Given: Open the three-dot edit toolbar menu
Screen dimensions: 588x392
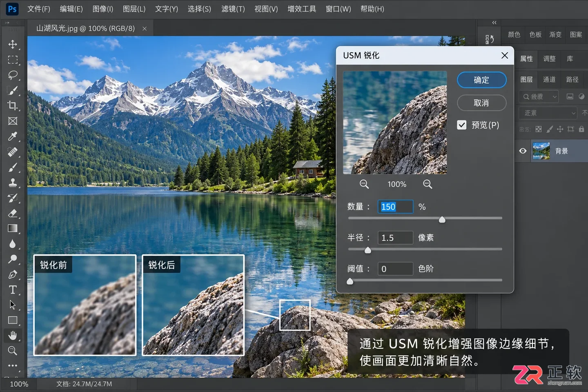Looking at the screenshot, I should (13, 365).
